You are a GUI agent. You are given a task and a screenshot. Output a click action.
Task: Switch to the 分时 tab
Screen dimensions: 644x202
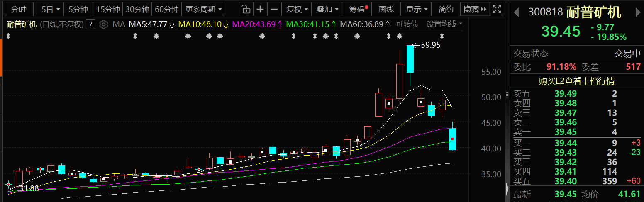18,9
